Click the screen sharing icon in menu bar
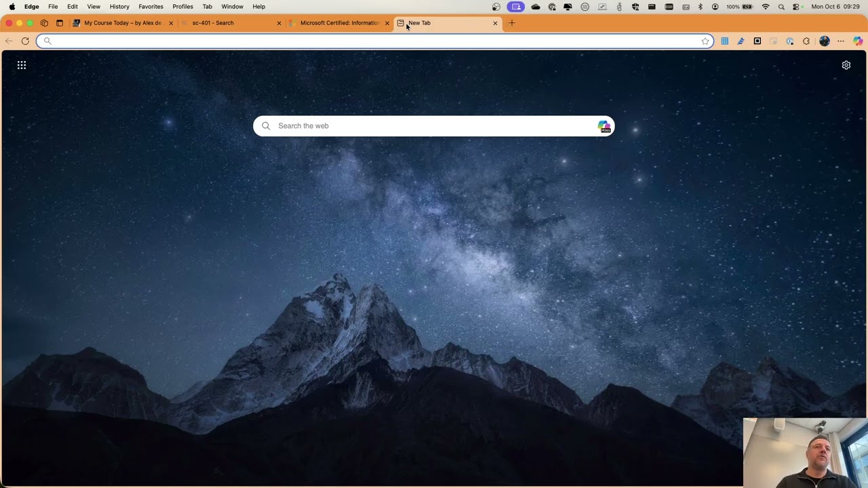The height and width of the screenshot is (488, 868). pos(516,7)
